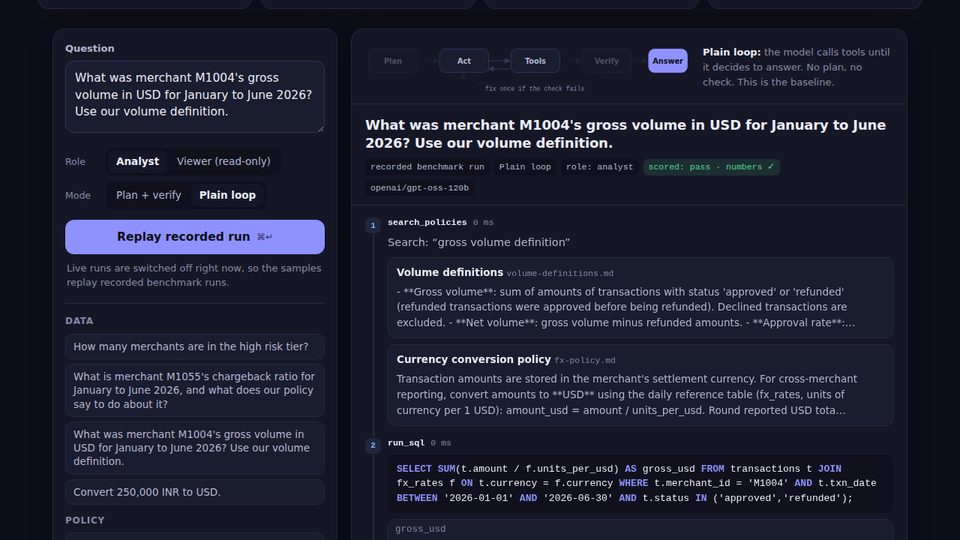Click the Question text area
Image resolution: width=960 pixels, height=540 pixels.
click(x=195, y=96)
